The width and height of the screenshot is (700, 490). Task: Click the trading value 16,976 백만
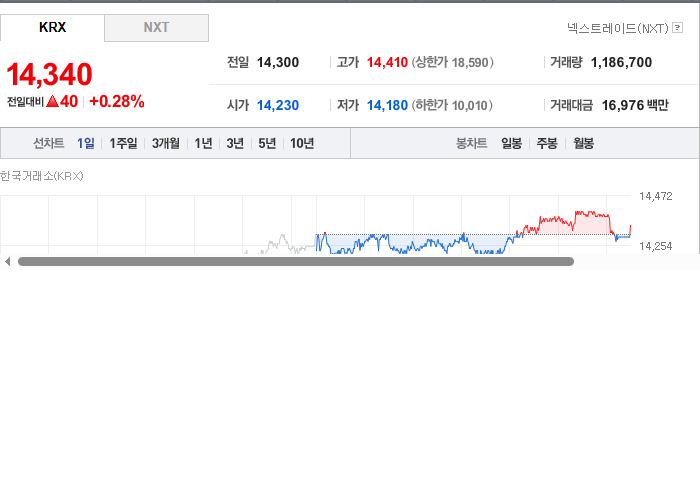point(635,105)
